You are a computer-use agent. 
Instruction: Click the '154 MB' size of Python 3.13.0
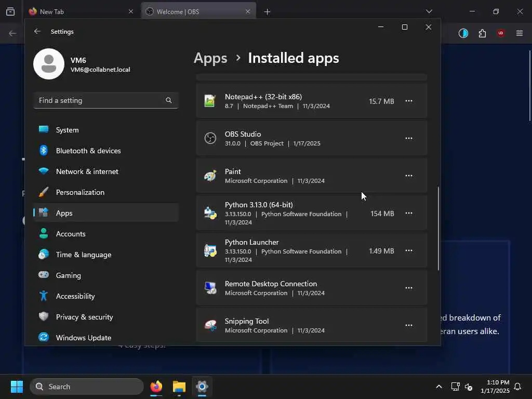click(x=382, y=214)
